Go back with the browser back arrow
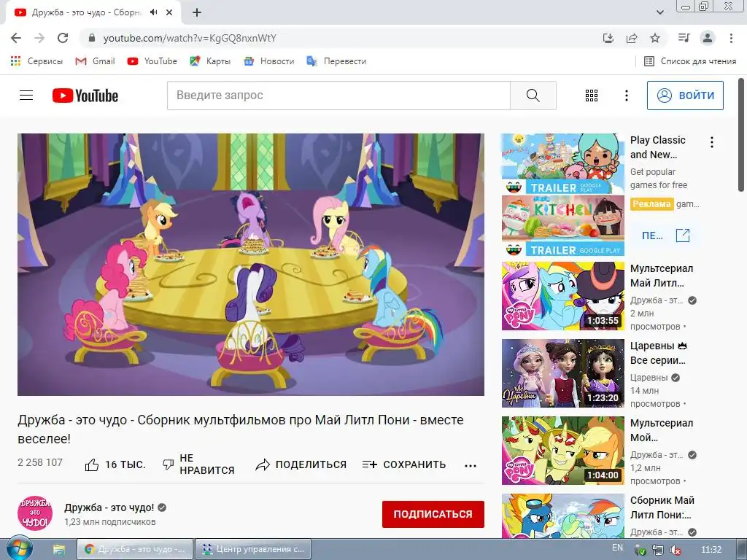The width and height of the screenshot is (747, 560). click(16, 38)
